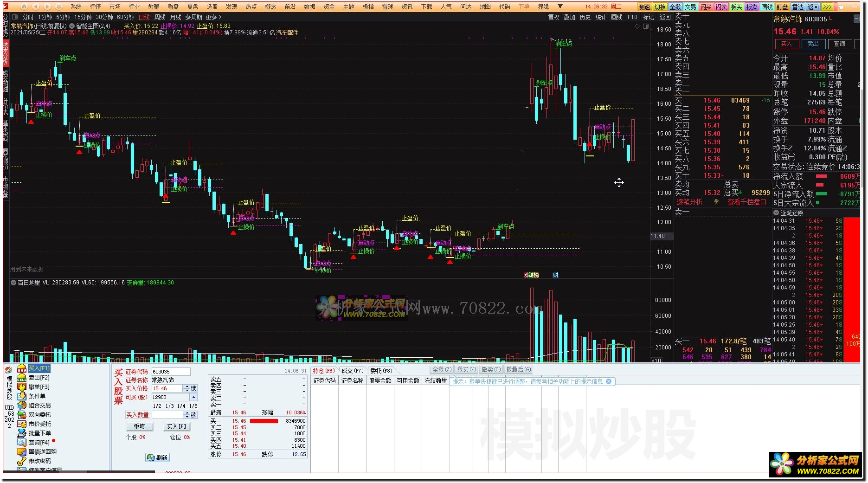Click the 全撤(Z) button

pyautogui.click(x=442, y=369)
